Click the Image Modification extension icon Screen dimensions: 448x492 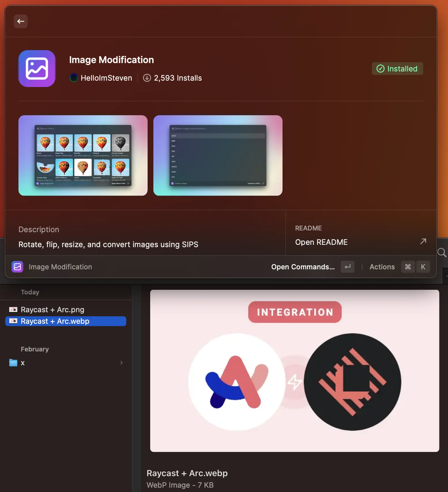[x=37, y=69]
